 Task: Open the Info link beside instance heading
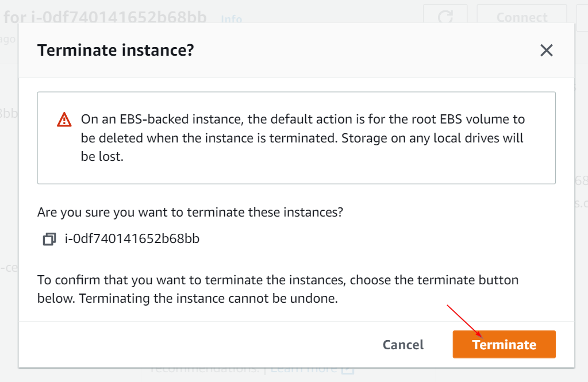tap(232, 19)
